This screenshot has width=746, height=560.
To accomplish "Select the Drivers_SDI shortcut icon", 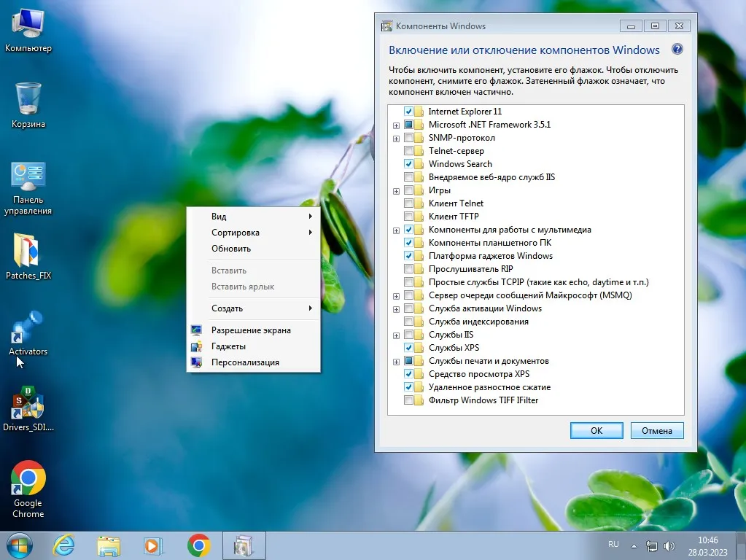I will click(x=28, y=408).
